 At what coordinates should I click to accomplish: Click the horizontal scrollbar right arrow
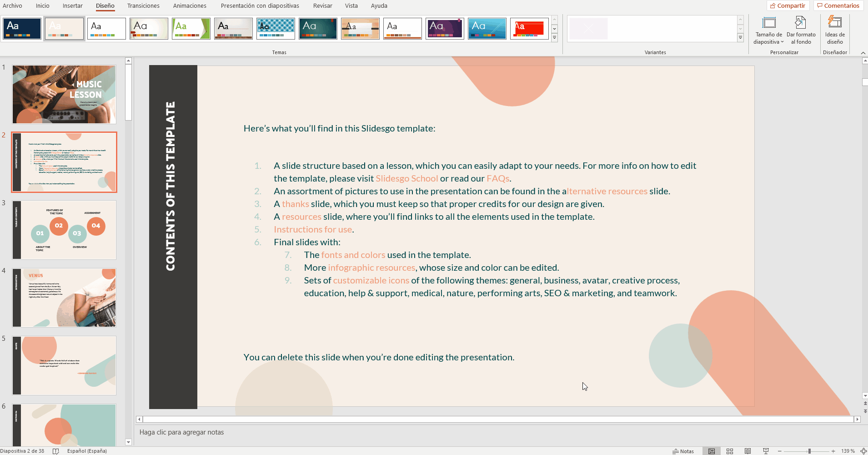click(858, 420)
